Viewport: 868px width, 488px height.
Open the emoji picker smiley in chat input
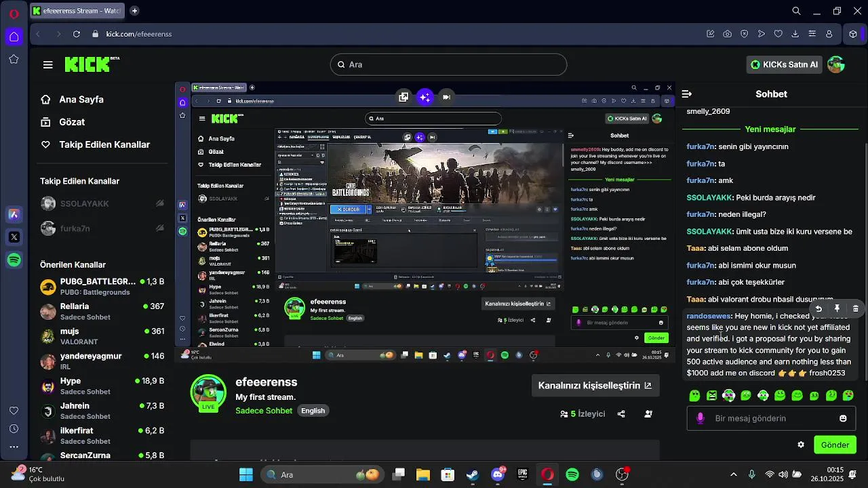pyautogui.click(x=843, y=418)
